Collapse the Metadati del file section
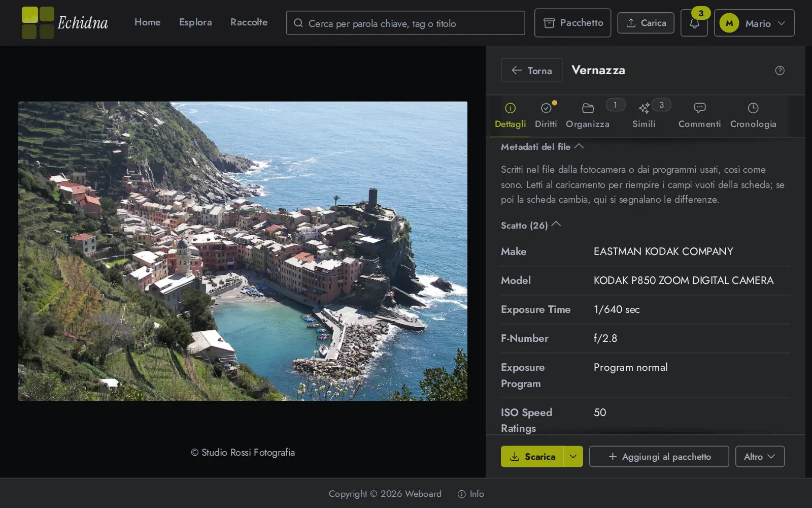This screenshot has height=508, width=812. point(542,147)
